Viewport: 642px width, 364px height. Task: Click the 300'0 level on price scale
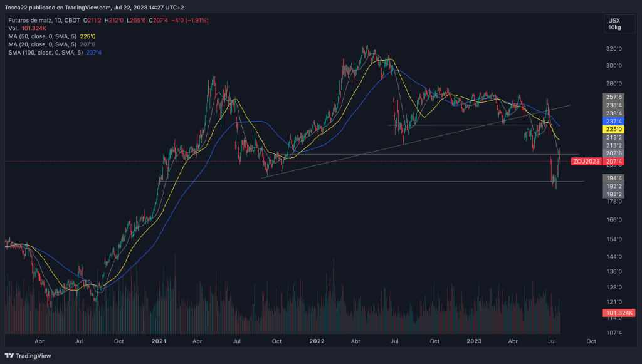[x=614, y=66]
